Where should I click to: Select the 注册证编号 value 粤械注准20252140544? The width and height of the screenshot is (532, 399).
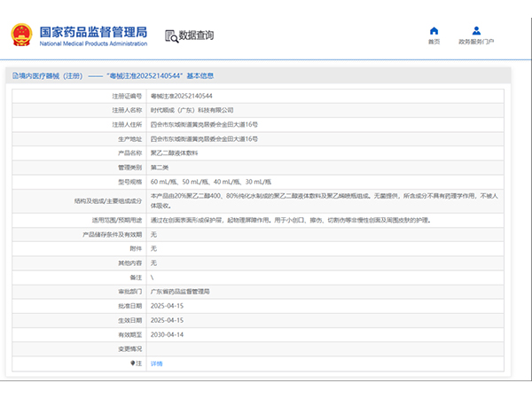coord(182,96)
